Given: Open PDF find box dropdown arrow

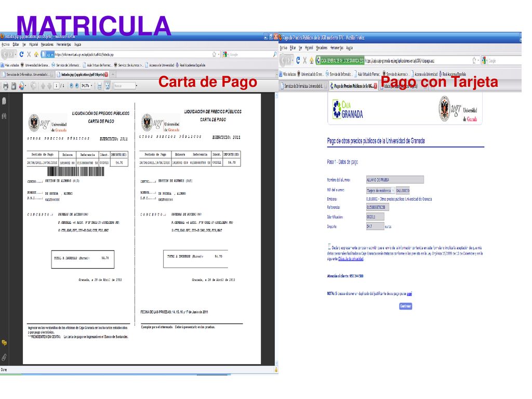Looking at the screenshot, I should pos(137,86).
